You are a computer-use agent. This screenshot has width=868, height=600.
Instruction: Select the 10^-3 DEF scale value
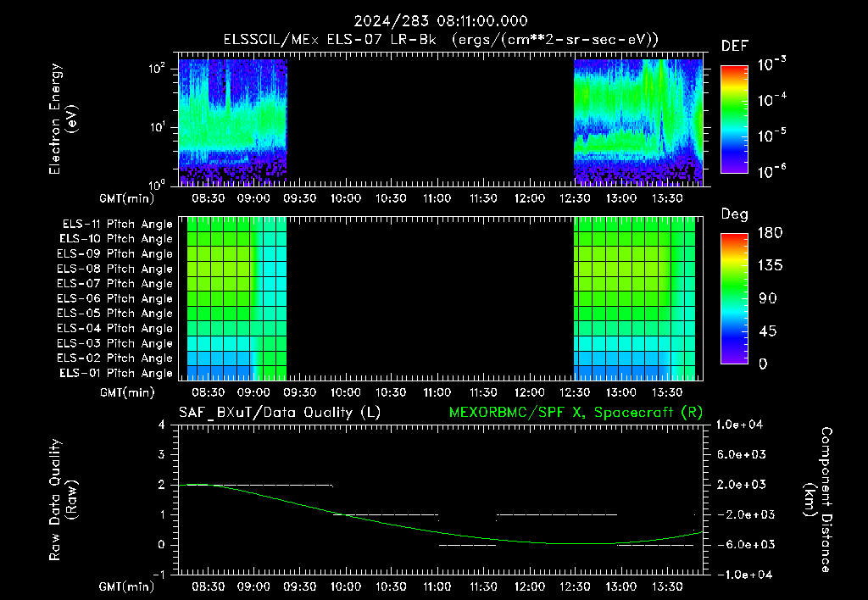coord(772,64)
